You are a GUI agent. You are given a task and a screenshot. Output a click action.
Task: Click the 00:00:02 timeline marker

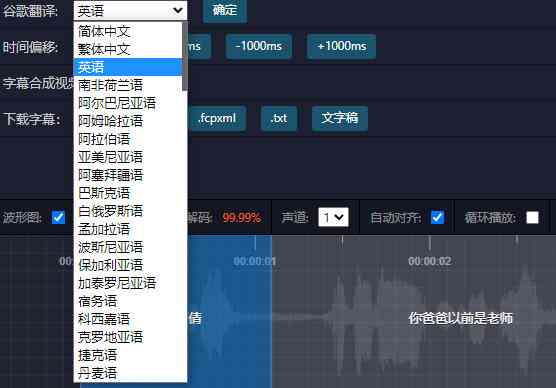point(430,261)
